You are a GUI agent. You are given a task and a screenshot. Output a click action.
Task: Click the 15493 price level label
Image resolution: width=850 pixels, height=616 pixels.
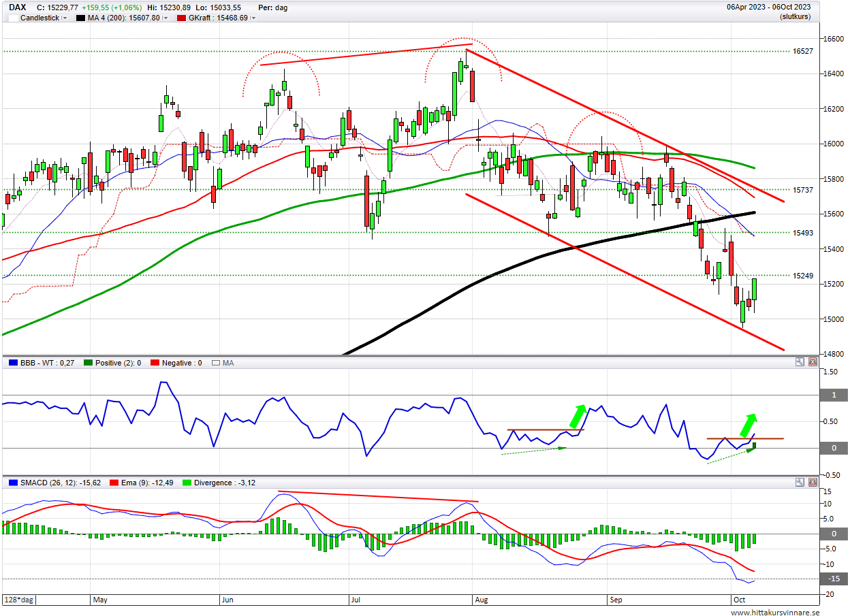[x=803, y=232]
